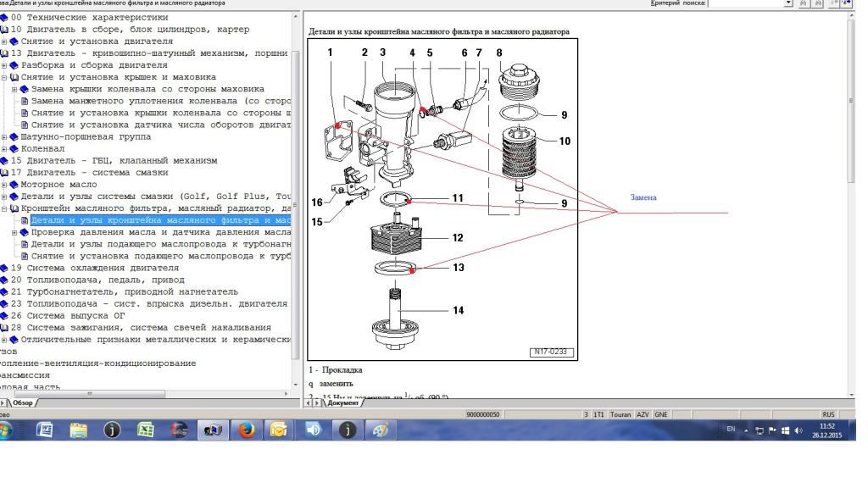
Task: Expand 'Разборка и сборка двигателя' node
Action: point(4,65)
